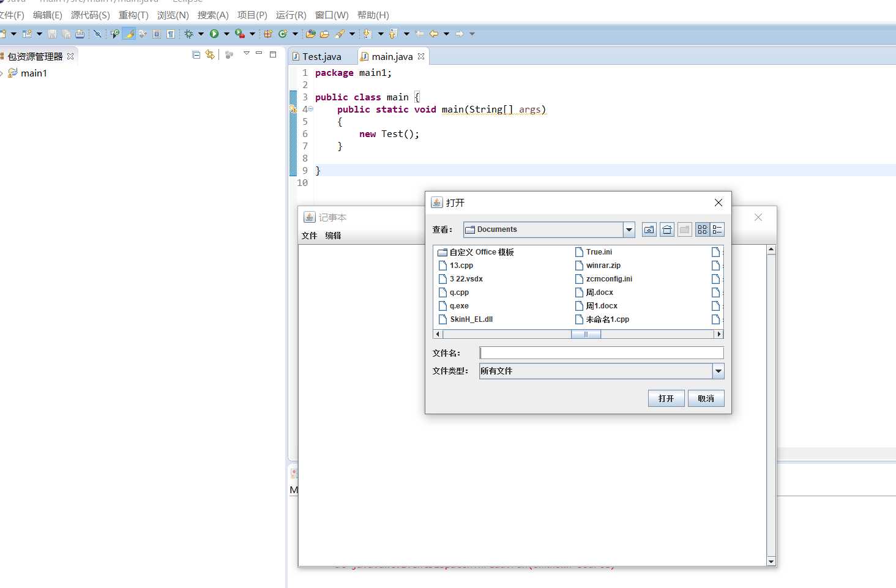Click the Print icon in the toolbar
The width and height of the screenshot is (896, 588).
(x=80, y=34)
